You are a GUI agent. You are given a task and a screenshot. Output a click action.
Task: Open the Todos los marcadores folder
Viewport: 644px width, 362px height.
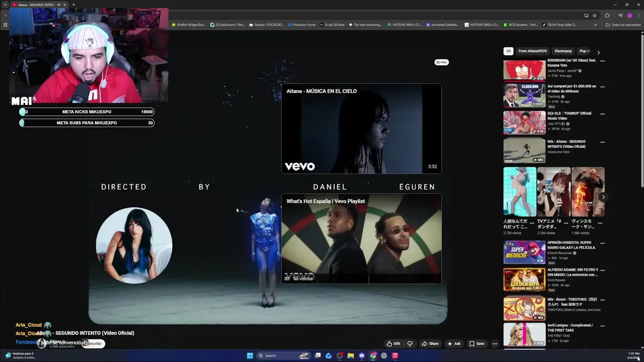click(x=623, y=25)
